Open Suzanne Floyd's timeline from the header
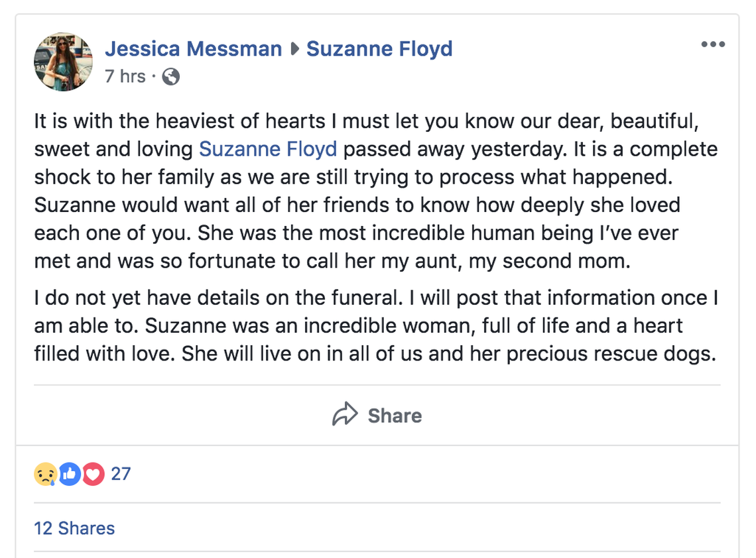This screenshot has width=756, height=558. (x=379, y=48)
